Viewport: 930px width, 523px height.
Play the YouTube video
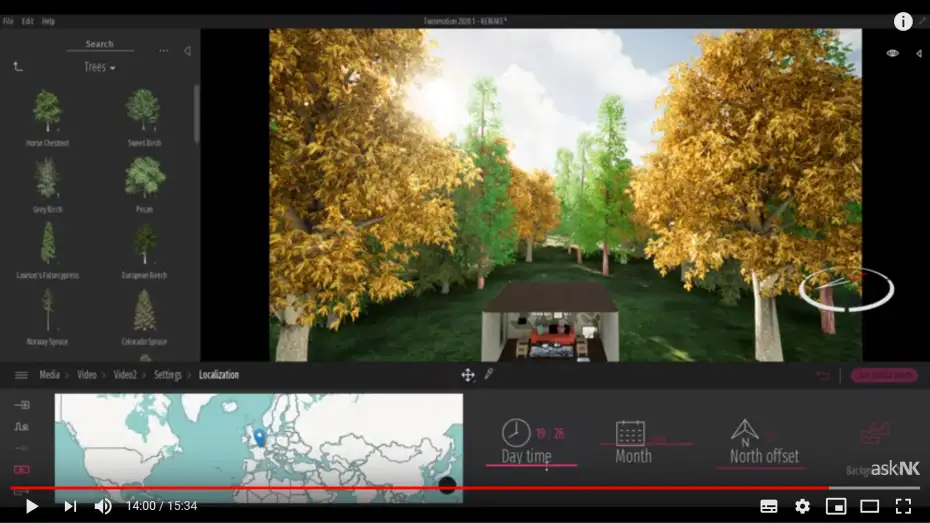(32, 506)
